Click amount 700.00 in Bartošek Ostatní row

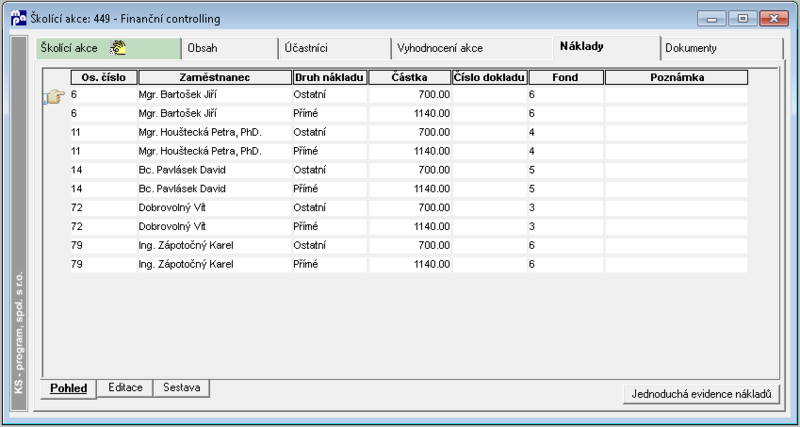tap(410, 94)
